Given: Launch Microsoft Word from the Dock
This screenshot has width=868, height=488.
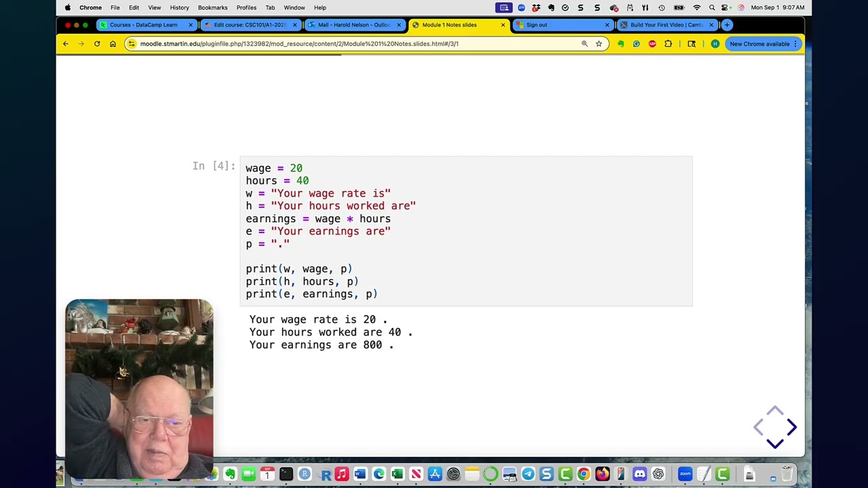Looking at the screenshot, I should click(x=360, y=474).
